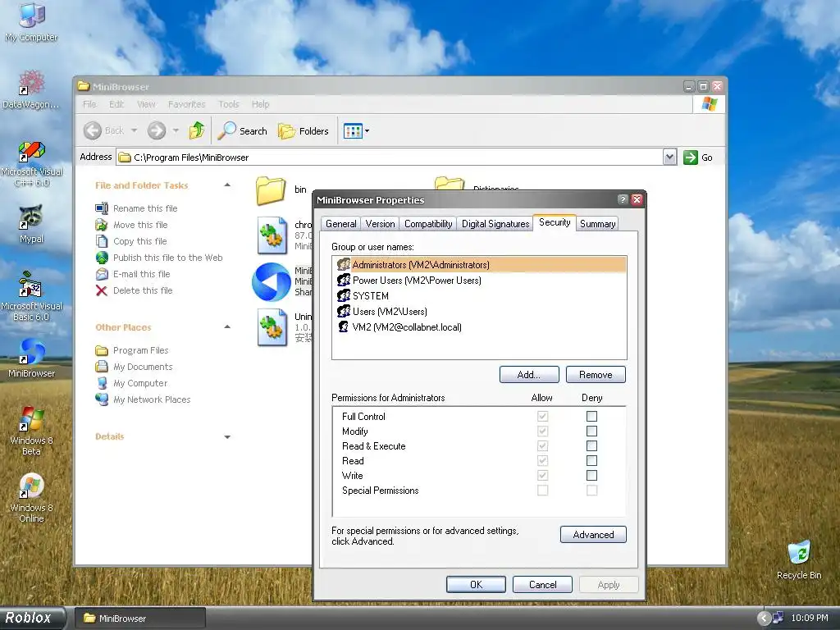
Task: Click the help question mark in Properties dialog
Action: coord(623,200)
